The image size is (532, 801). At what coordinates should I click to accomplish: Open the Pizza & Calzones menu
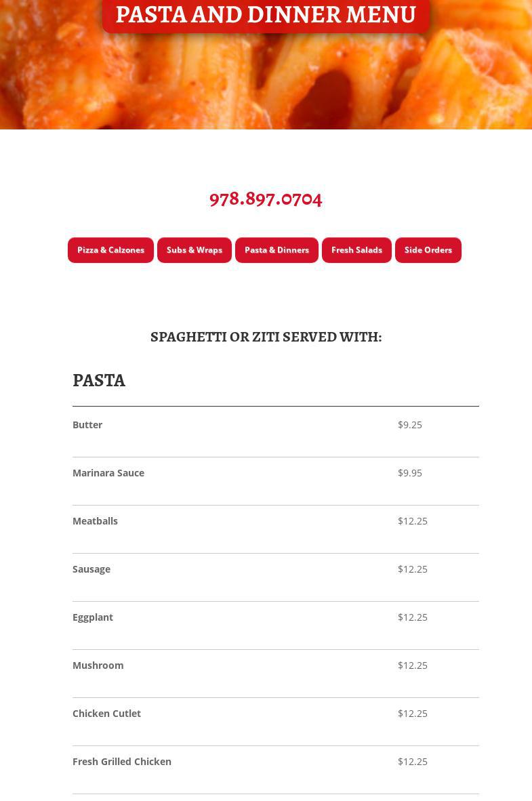110,250
